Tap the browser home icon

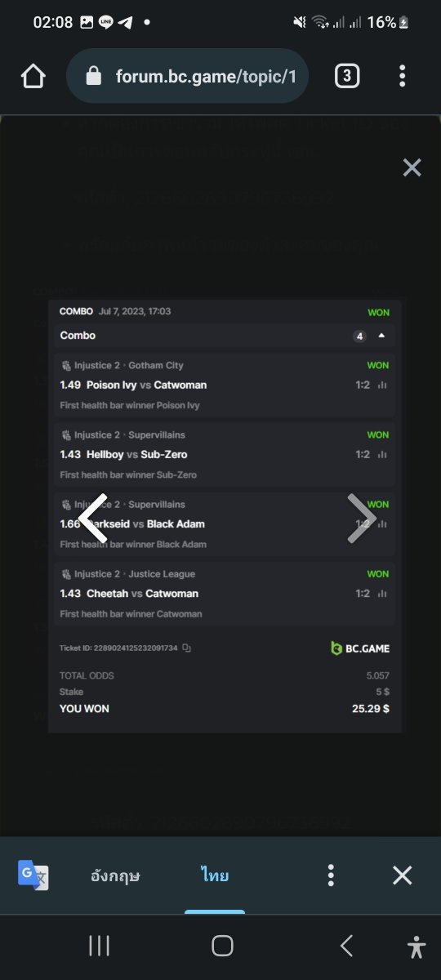pos(33,76)
